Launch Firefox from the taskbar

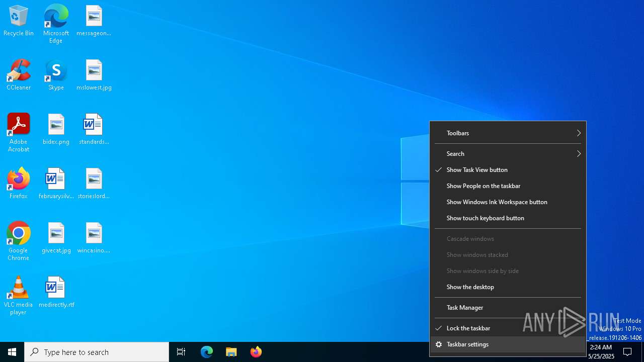tap(256, 352)
